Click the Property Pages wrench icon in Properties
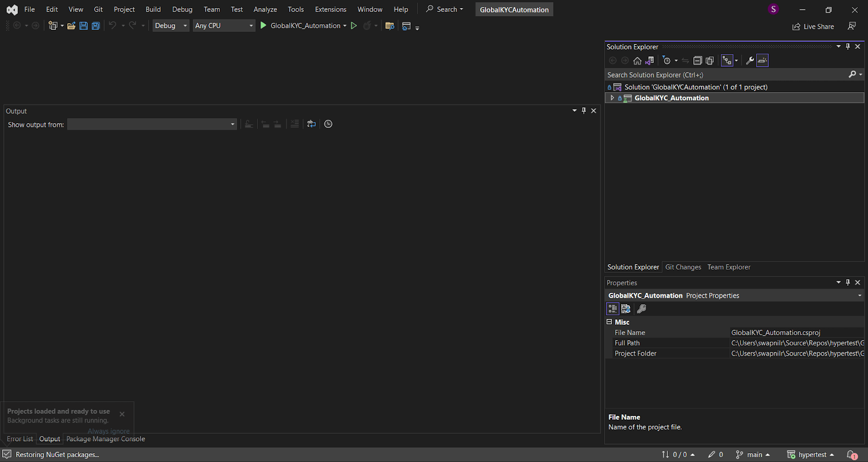 [641, 309]
